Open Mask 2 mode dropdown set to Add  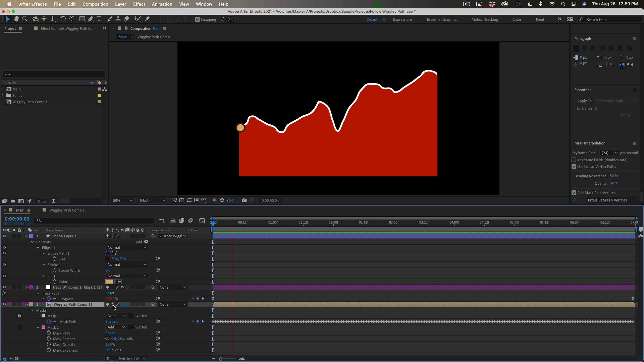pos(116,327)
